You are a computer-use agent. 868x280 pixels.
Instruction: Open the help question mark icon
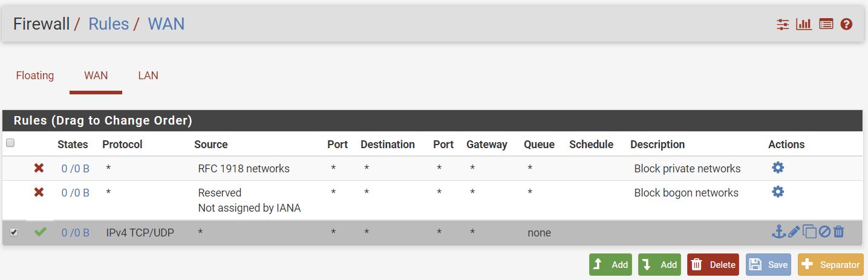tap(847, 24)
